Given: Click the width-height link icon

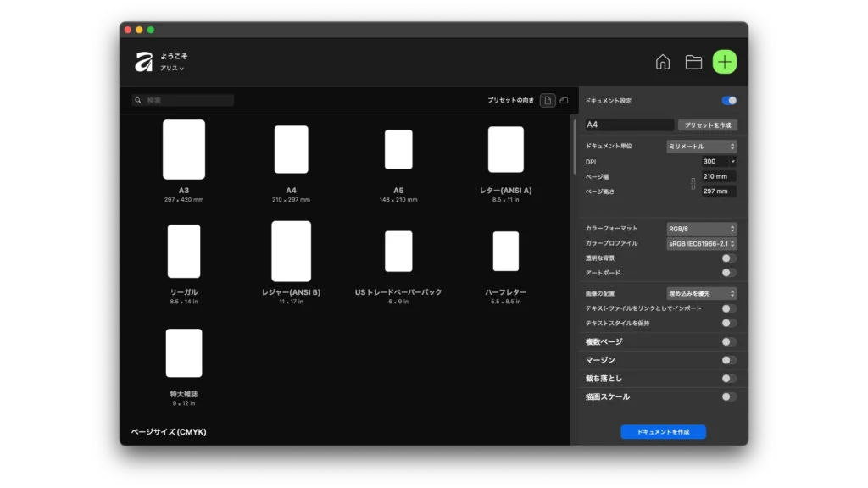Looking at the screenshot, I should [693, 184].
